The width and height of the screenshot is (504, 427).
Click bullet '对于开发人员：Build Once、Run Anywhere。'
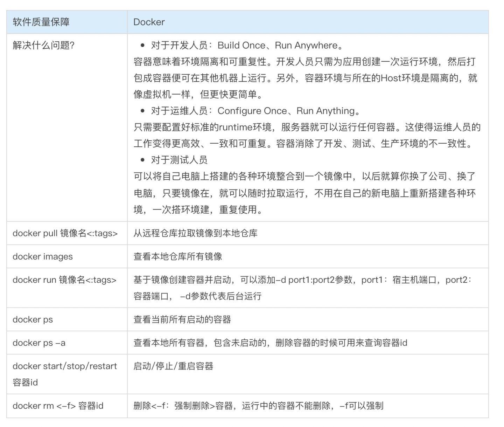pyautogui.click(x=248, y=45)
